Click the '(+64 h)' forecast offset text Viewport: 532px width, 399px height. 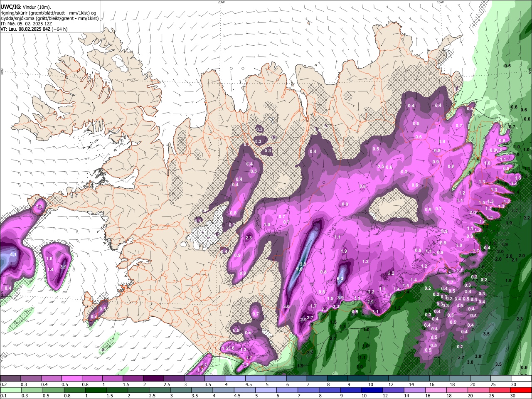point(60,29)
